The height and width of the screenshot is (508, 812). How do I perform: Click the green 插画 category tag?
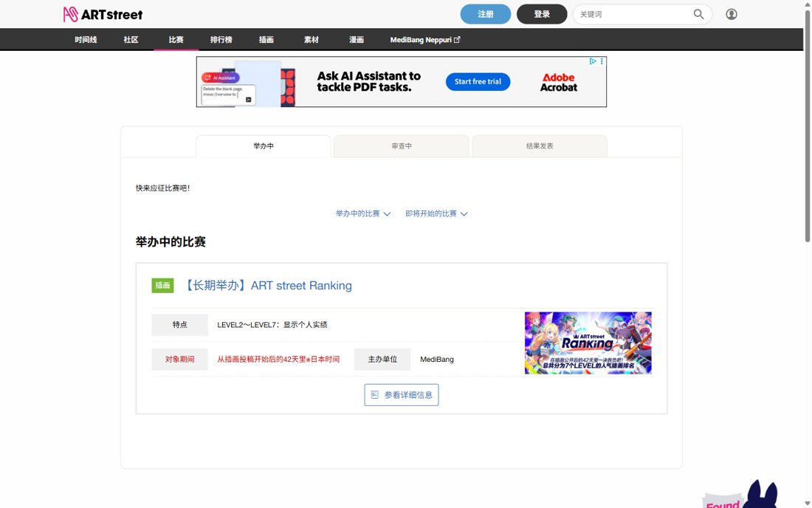click(x=162, y=285)
